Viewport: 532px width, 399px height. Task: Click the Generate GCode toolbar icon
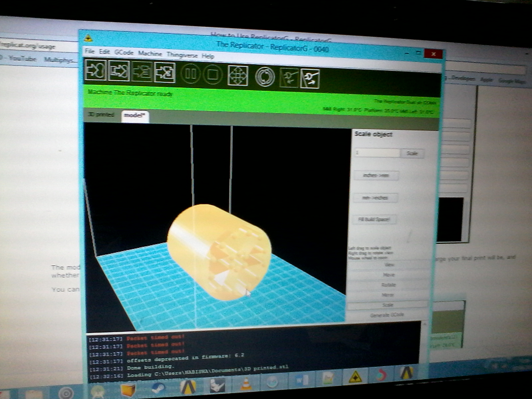(165, 72)
